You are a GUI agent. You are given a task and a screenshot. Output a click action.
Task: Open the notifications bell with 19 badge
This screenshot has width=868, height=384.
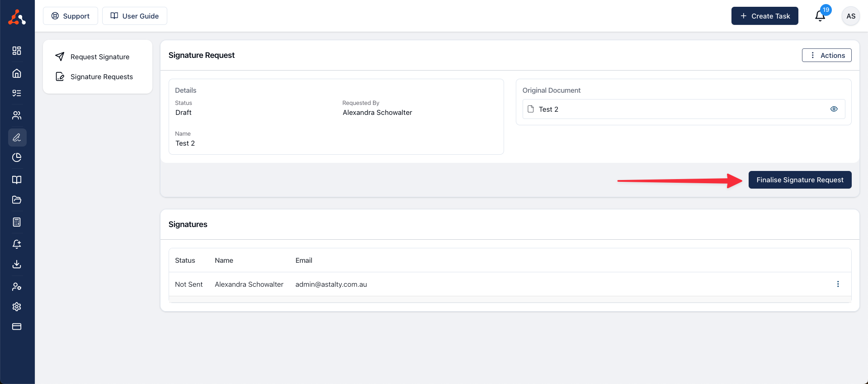(x=820, y=16)
